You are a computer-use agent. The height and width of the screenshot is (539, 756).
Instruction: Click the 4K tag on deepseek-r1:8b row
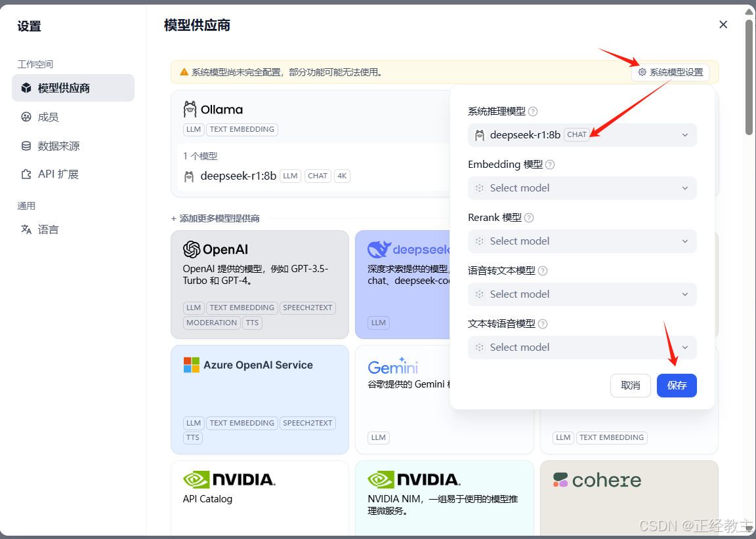tap(342, 176)
